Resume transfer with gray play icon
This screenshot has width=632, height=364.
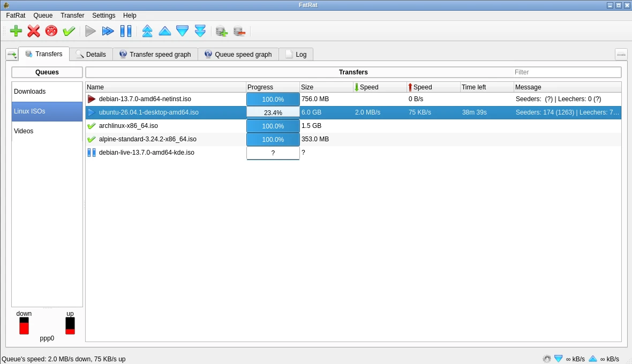pos(91,31)
